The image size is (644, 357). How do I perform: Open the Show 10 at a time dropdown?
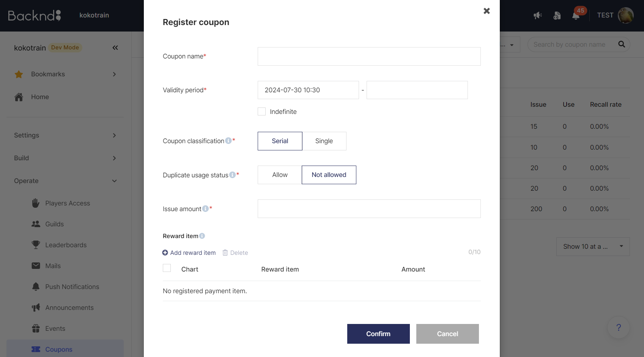[593, 247]
